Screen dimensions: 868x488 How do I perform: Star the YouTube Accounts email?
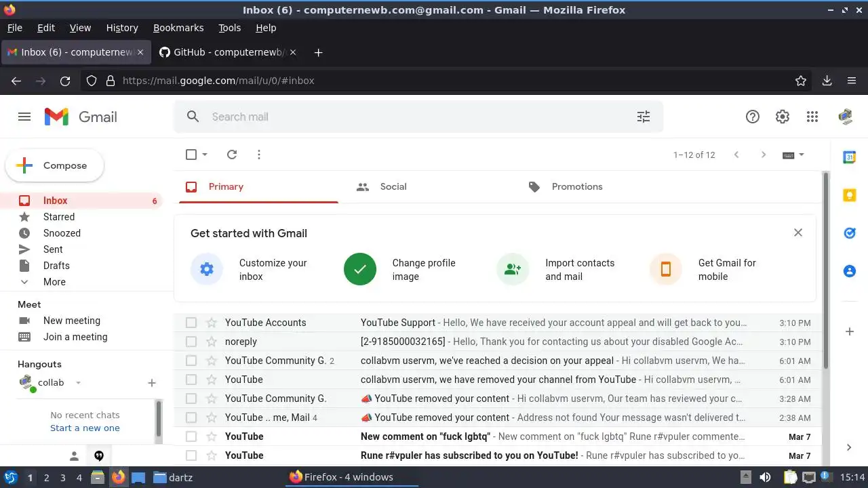(x=212, y=323)
